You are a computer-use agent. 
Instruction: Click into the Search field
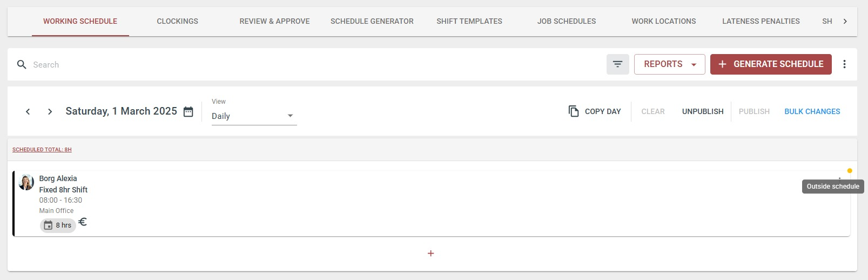pos(313,65)
